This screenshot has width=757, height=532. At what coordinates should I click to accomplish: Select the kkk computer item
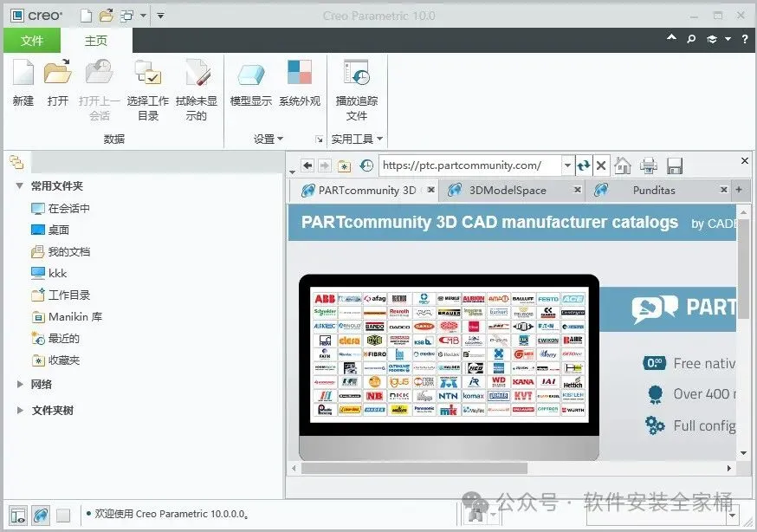(49, 273)
